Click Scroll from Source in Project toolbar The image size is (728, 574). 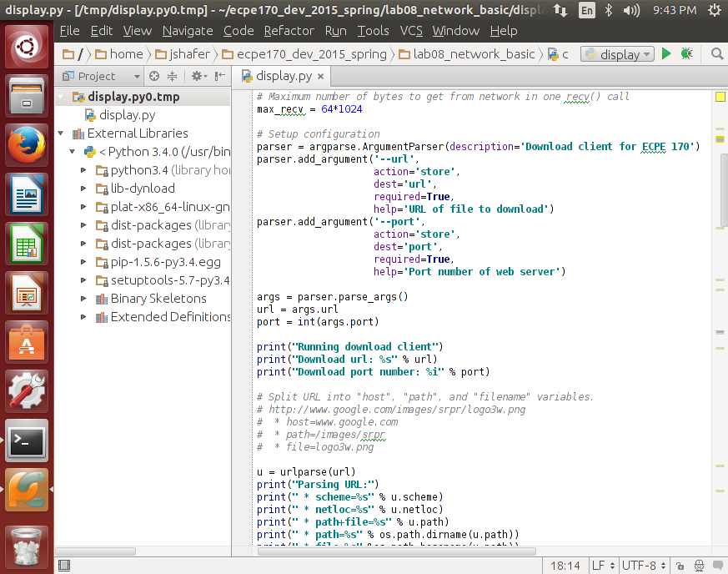tap(155, 76)
